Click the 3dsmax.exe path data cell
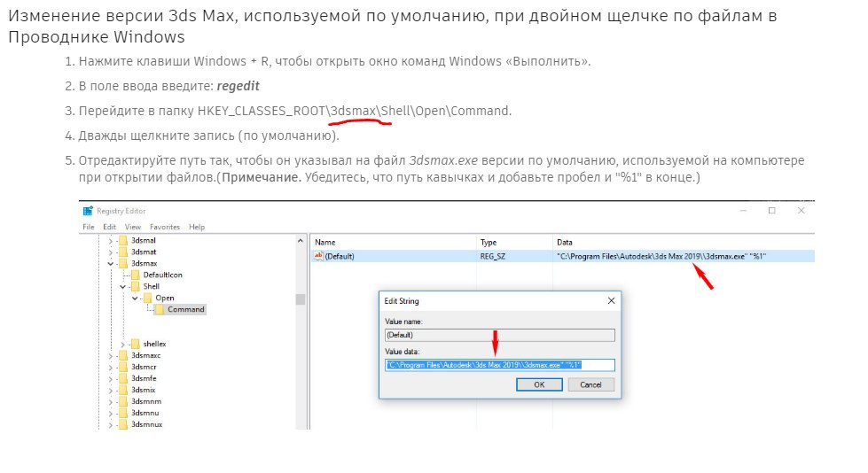Screen dimensions: 868x473 (x=661, y=256)
